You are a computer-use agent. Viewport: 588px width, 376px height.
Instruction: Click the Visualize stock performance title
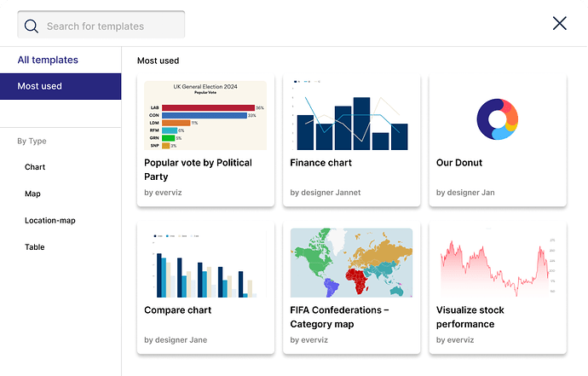pos(470,317)
